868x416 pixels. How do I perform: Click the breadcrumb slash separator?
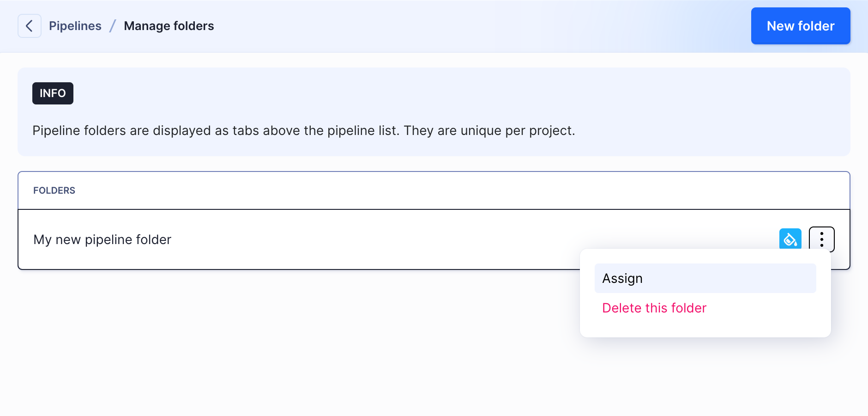pyautogui.click(x=113, y=26)
